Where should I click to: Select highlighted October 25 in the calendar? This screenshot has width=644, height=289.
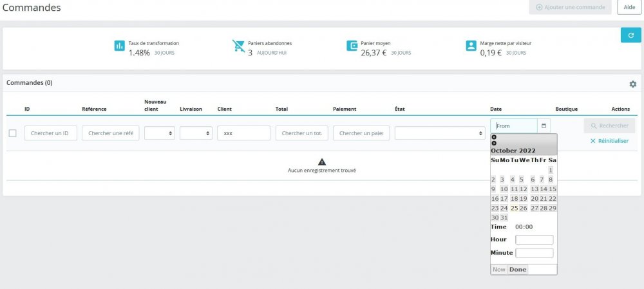click(x=514, y=208)
